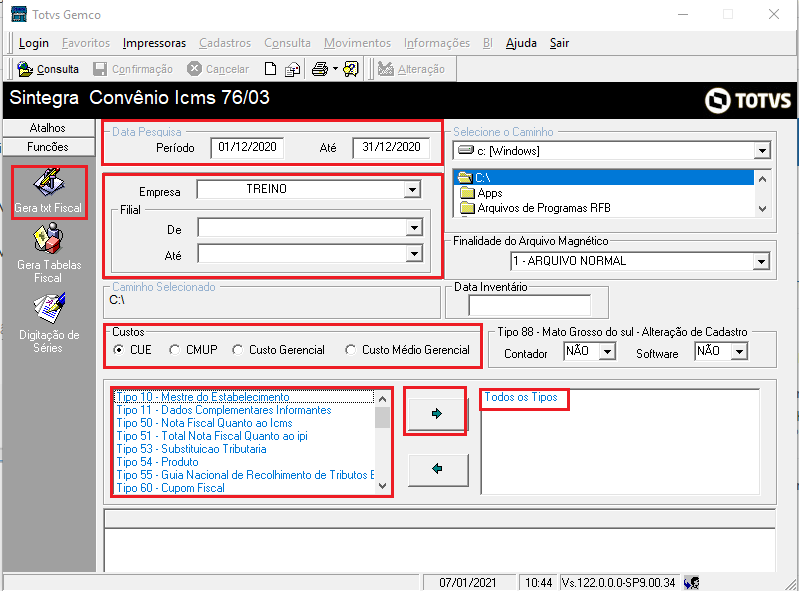Click the Até end date field

point(391,147)
